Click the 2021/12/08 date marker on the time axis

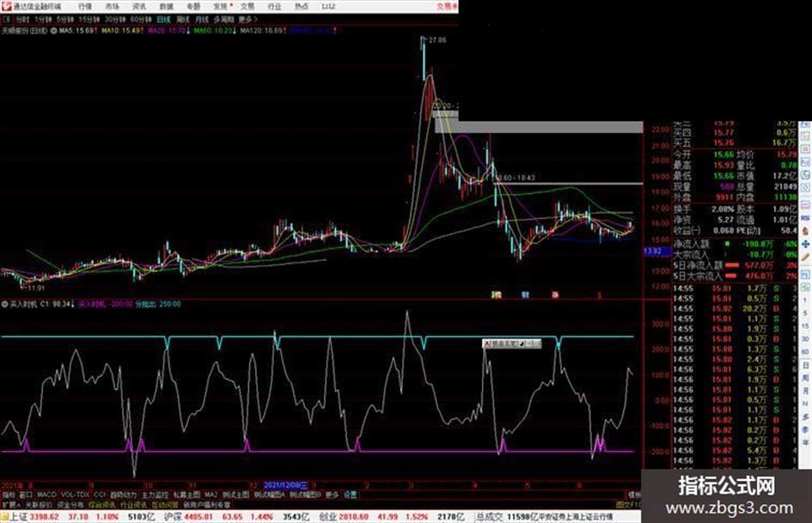click(285, 486)
